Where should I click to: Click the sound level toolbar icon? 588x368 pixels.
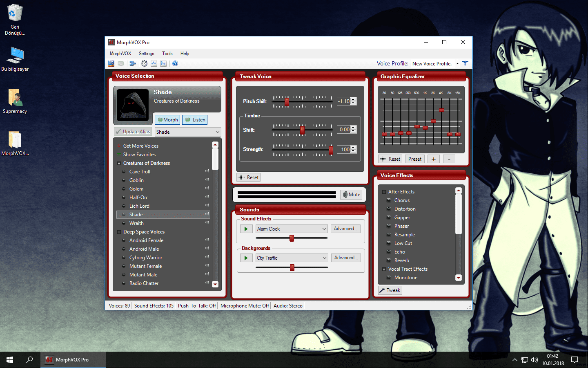click(163, 63)
